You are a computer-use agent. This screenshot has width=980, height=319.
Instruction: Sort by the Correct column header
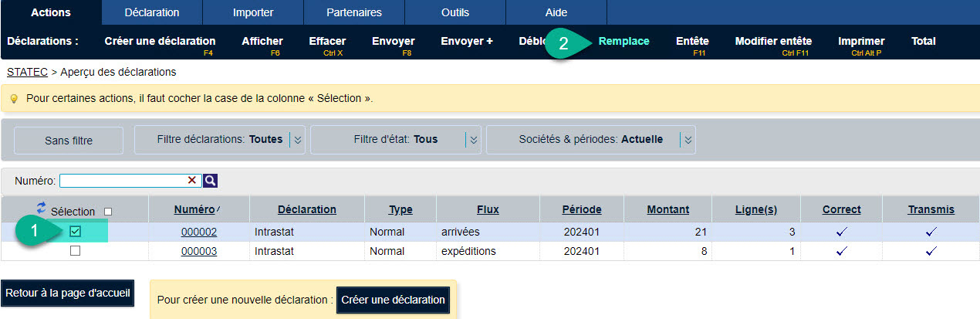click(x=842, y=209)
